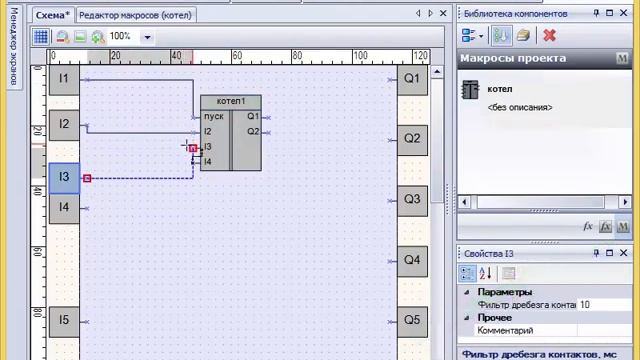Switch to the Схема tab

[53, 15]
